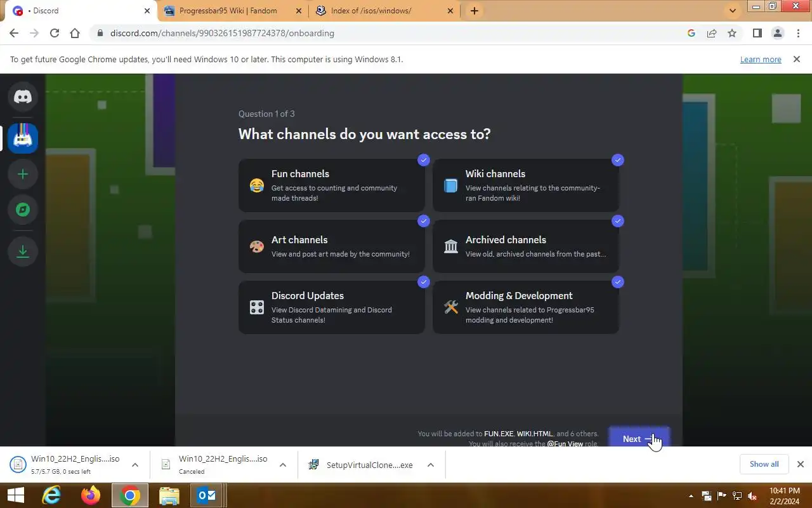Click Next to continue onboarding
Viewport: 812px width, 508px height.
tap(639, 438)
